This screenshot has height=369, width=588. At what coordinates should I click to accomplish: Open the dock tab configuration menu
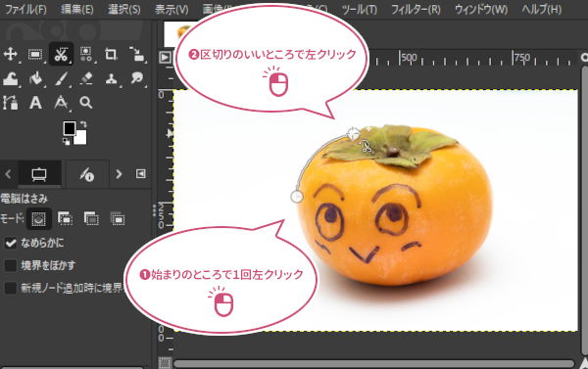tap(140, 174)
